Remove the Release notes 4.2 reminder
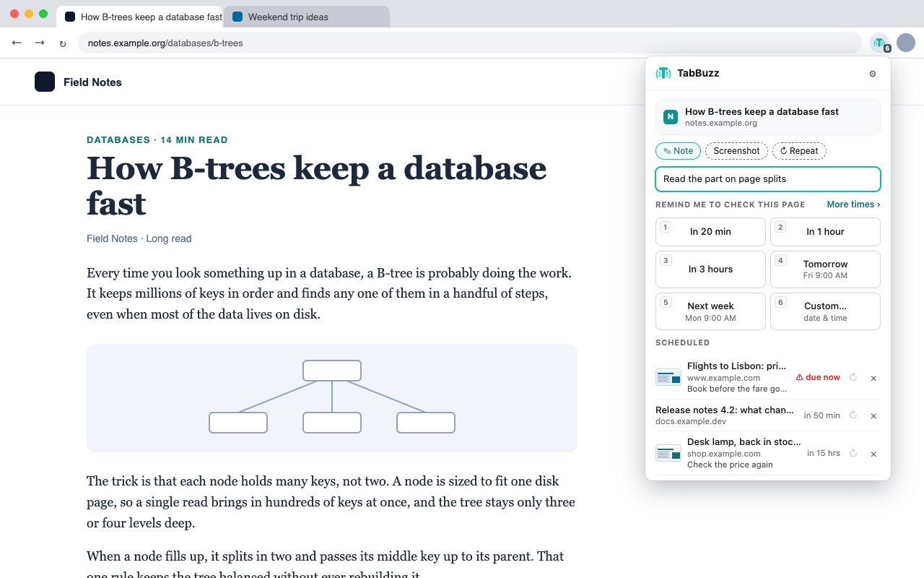The image size is (924, 578). pos(873,415)
